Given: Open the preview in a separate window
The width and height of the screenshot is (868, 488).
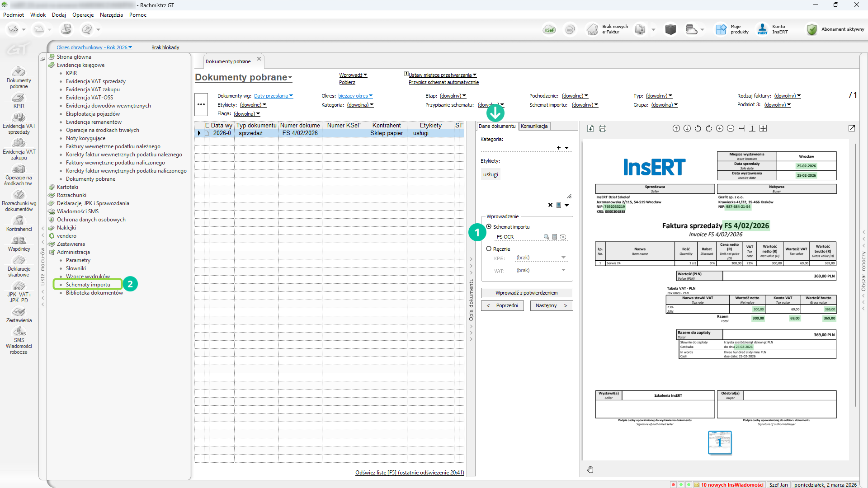Looking at the screenshot, I should [x=852, y=129].
